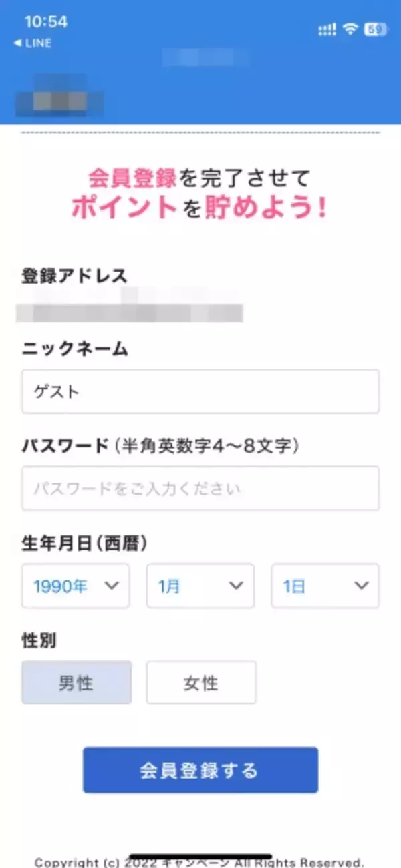This screenshot has height=868, width=401.
Task: Open the birth year 1990年 dropdown
Action: pyautogui.click(x=75, y=586)
